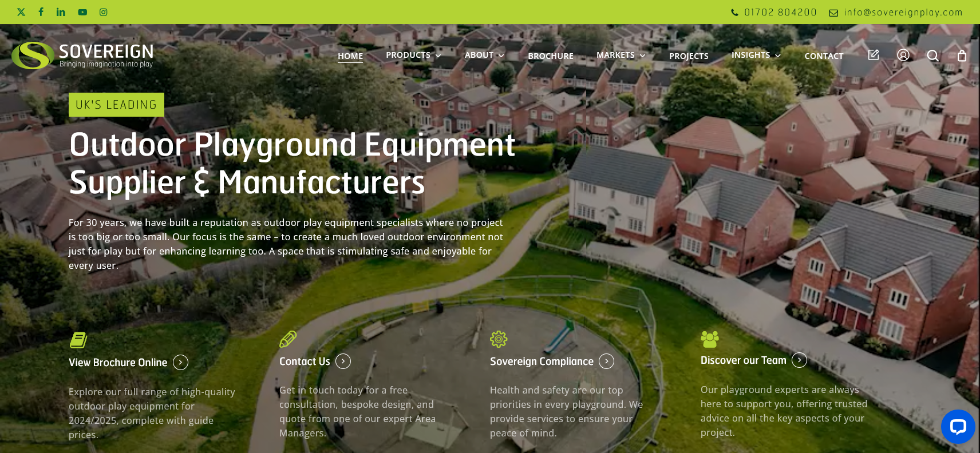Click the phone icon beside 01702 804200

pos(734,13)
